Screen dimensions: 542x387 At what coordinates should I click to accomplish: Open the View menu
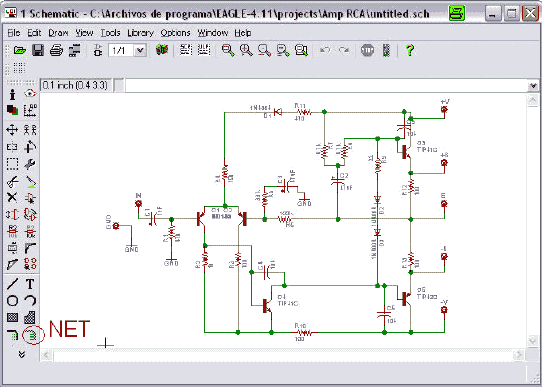coord(84,33)
